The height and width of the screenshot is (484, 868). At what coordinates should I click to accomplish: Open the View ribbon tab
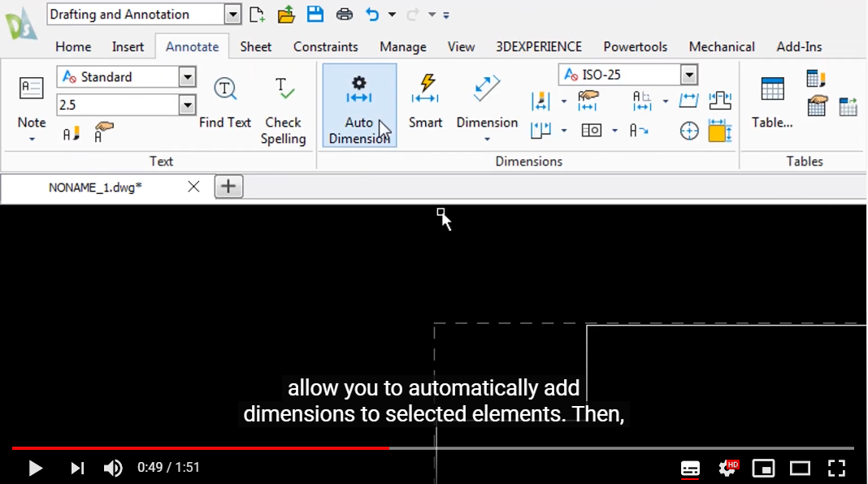(461, 47)
